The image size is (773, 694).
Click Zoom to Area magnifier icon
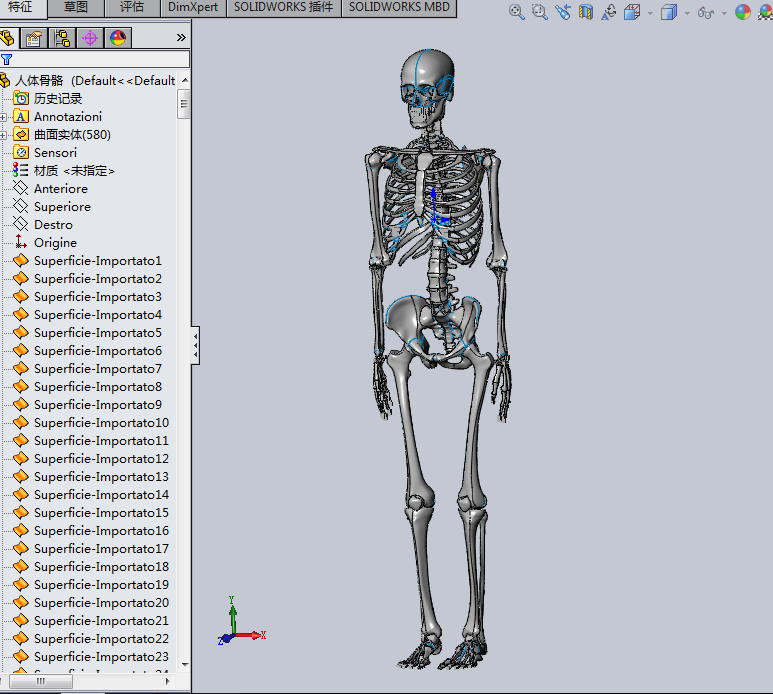[x=540, y=12]
